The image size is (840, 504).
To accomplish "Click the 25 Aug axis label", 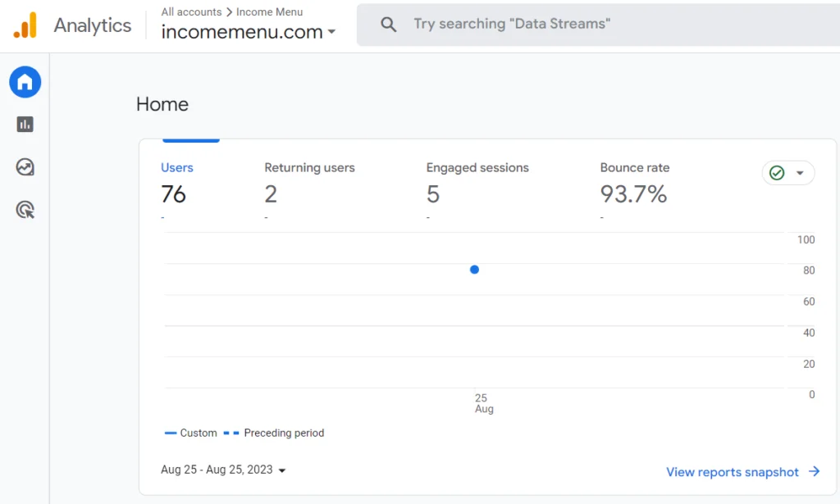I will coord(484,403).
